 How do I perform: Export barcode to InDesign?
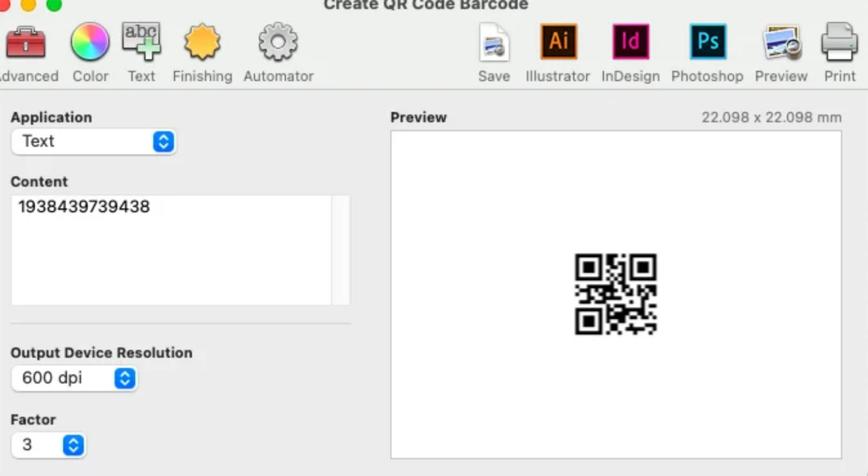point(630,42)
